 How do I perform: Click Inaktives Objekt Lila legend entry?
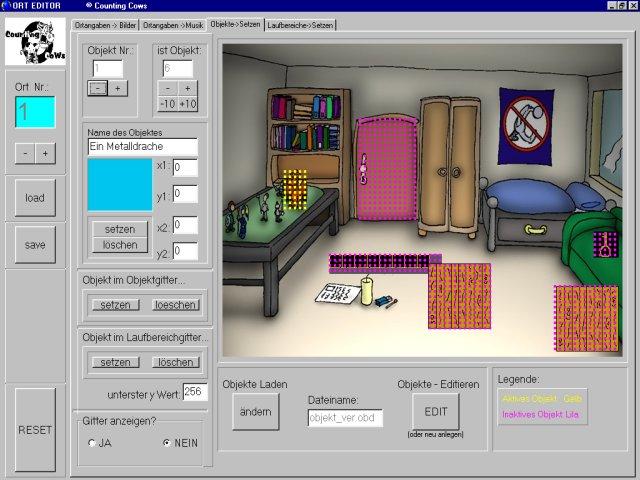point(540,414)
